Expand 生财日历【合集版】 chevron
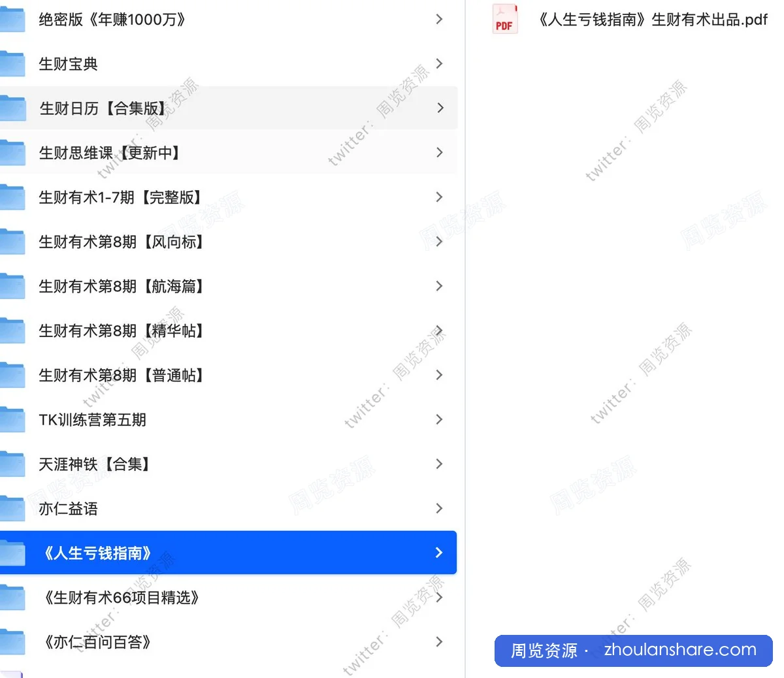Image resolution: width=784 pixels, height=678 pixels. point(440,108)
